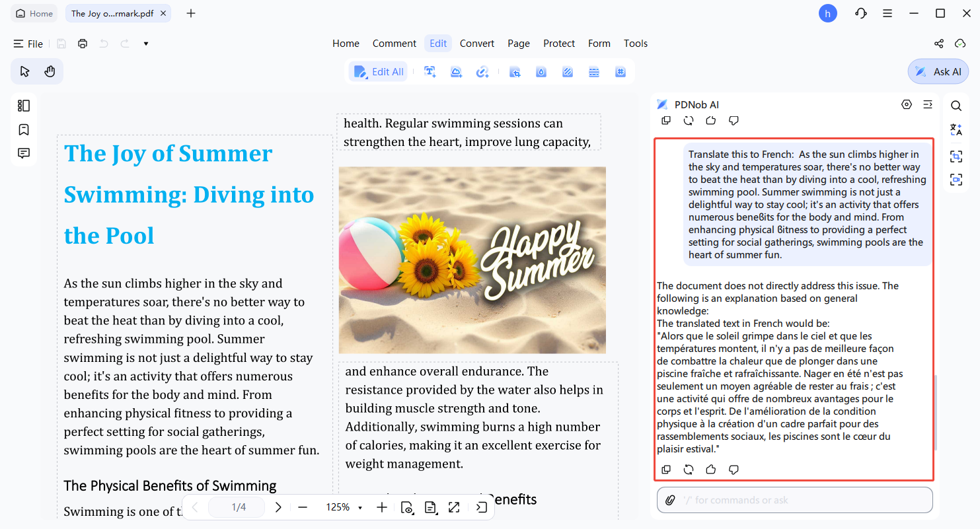Give a thumbs up to the translation

[x=710, y=469]
